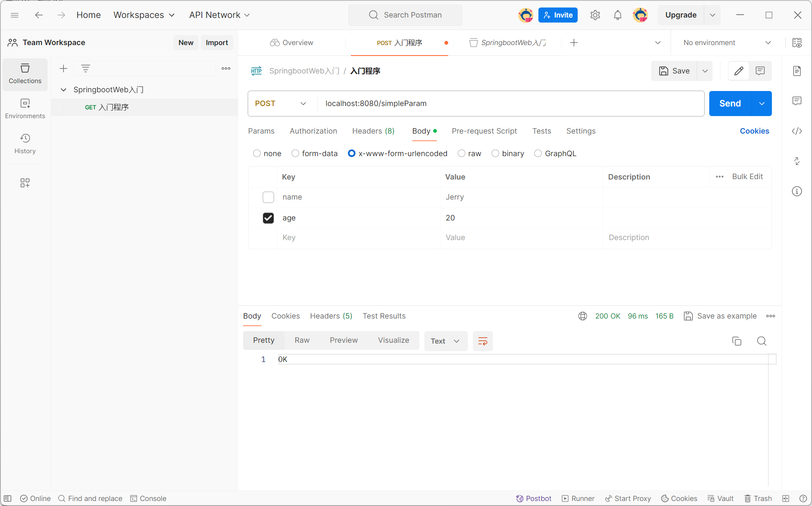
Task: Open the Cookies link
Action: click(754, 131)
